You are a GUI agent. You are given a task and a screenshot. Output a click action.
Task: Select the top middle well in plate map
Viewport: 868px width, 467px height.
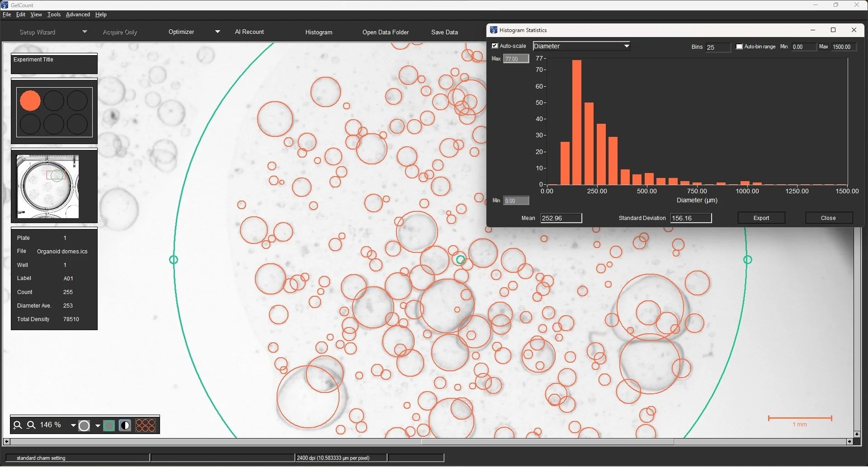point(54,101)
